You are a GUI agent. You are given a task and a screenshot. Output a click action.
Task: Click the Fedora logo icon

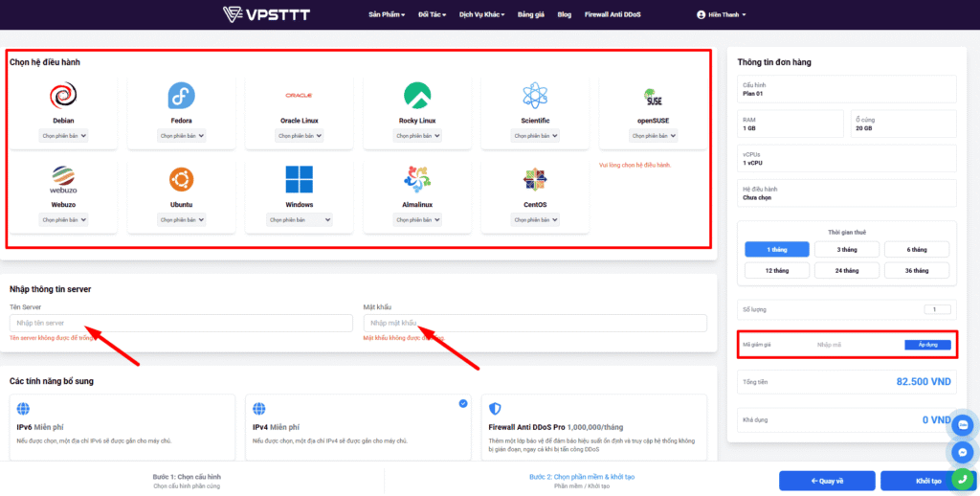pyautogui.click(x=181, y=96)
